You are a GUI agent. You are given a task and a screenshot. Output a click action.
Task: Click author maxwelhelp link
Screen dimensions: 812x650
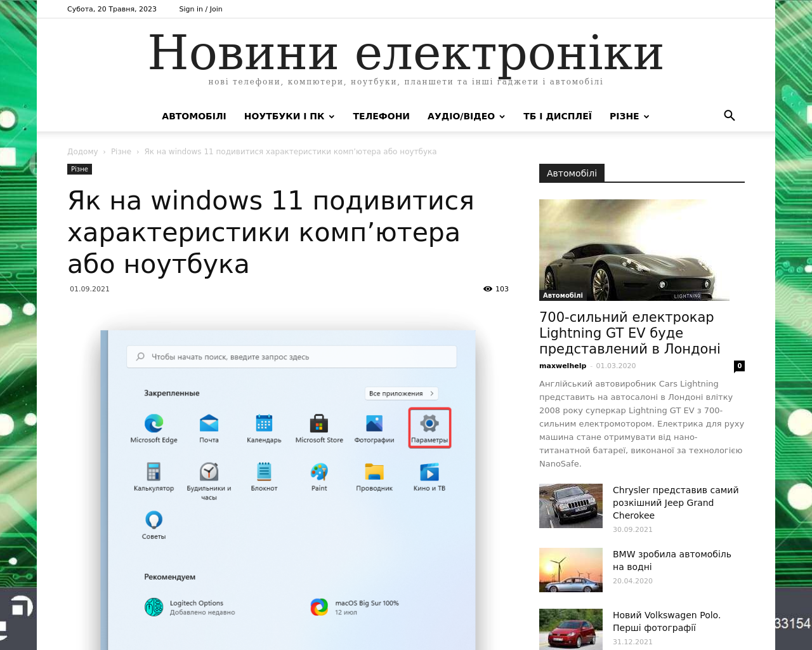pos(563,366)
